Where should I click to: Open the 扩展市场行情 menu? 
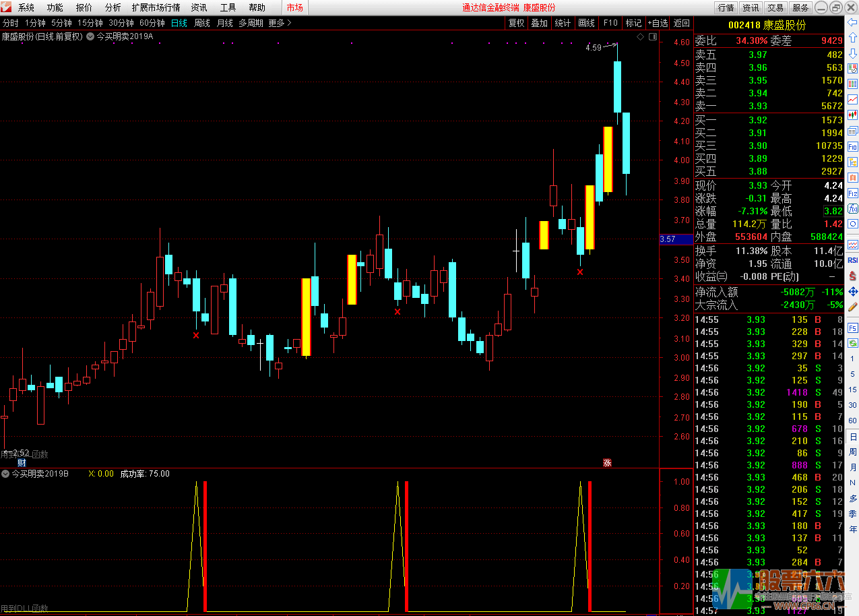coord(156,7)
